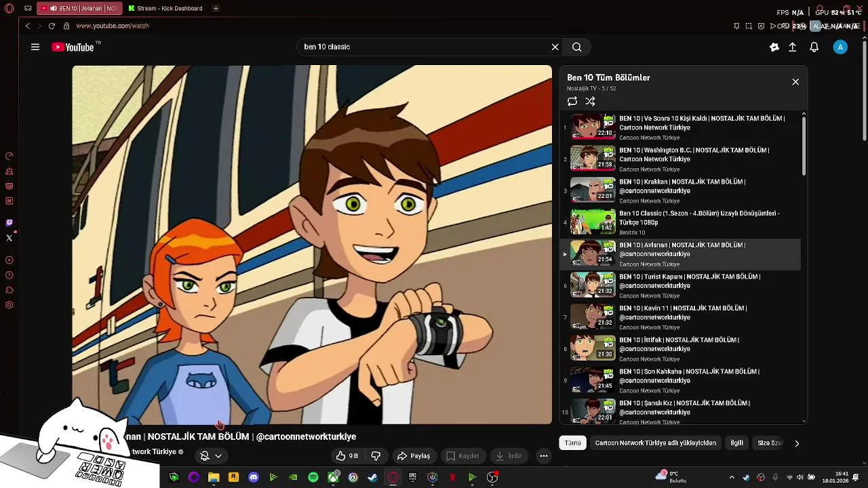868x488 pixels.
Task: Open the create/upload arrow icon in header
Action: coord(792,47)
